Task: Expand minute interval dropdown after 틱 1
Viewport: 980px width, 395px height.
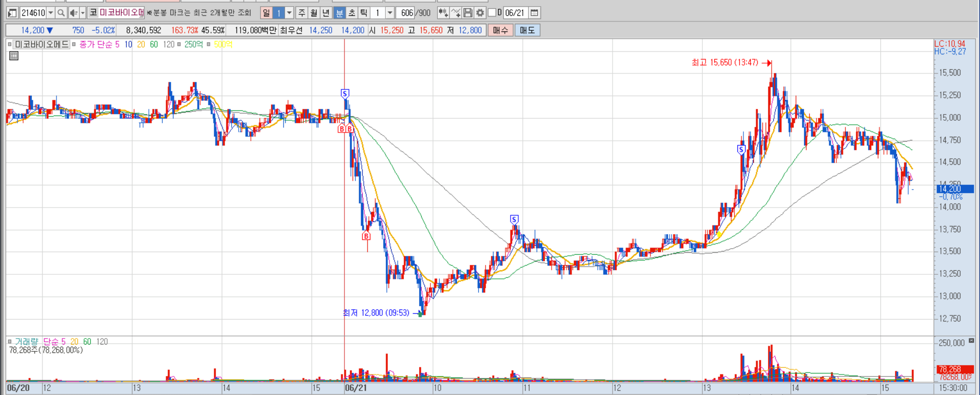Action: pos(390,13)
